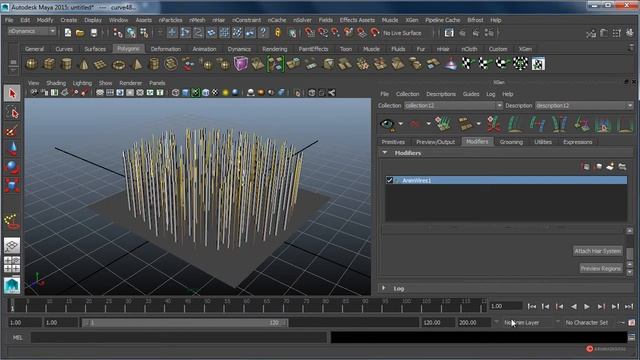Create a polygon cone from shelf
Image resolution: width=640 pixels, height=360 pixels.
pyautogui.click(x=84, y=64)
